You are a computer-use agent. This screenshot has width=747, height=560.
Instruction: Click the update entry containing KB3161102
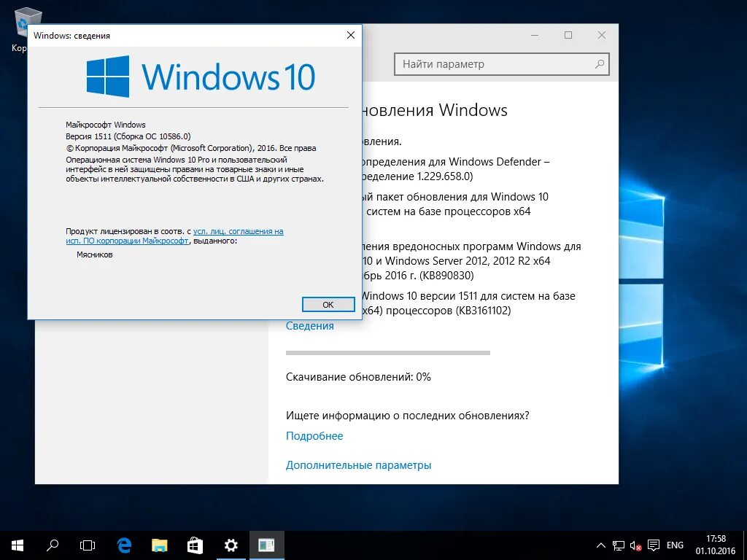[x=469, y=303]
